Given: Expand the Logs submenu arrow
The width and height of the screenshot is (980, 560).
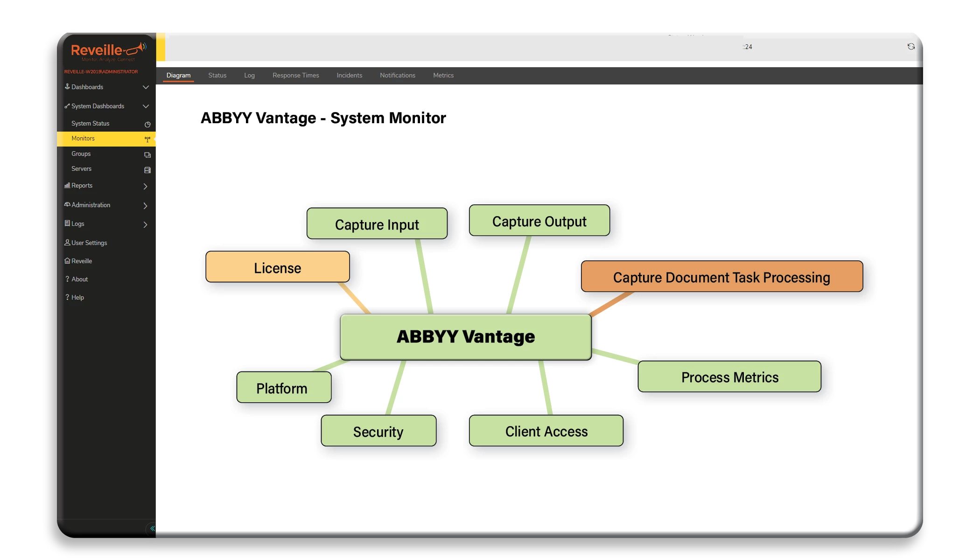Looking at the screenshot, I should click(x=146, y=224).
